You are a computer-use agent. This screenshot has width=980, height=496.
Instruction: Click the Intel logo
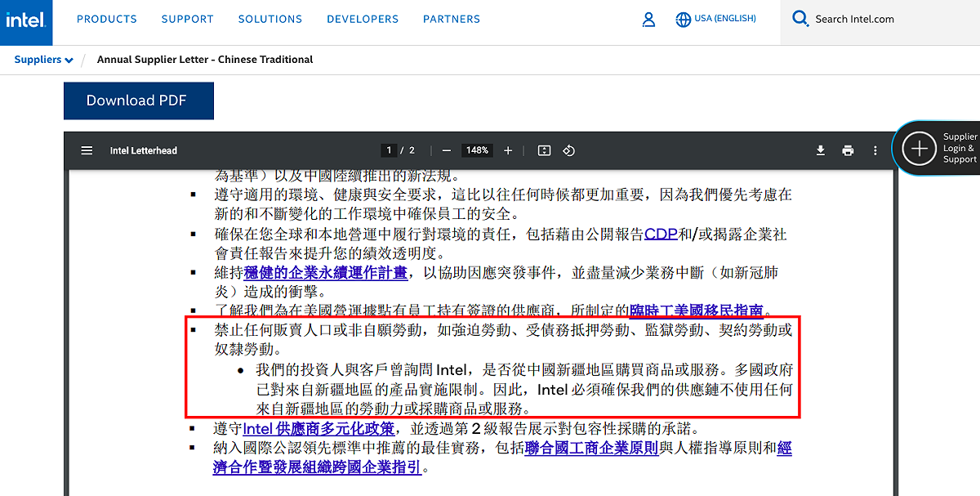(x=26, y=22)
